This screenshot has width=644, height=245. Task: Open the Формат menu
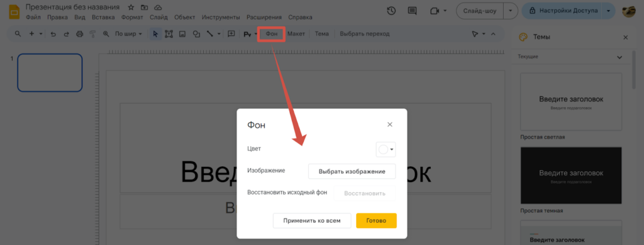pyautogui.click(x=132, y=17)
